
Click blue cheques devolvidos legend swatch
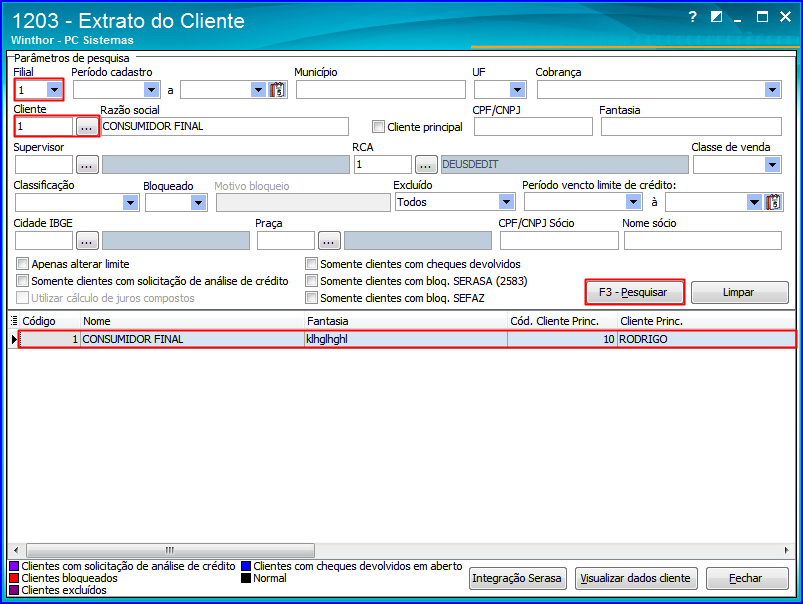pos(246,566)
